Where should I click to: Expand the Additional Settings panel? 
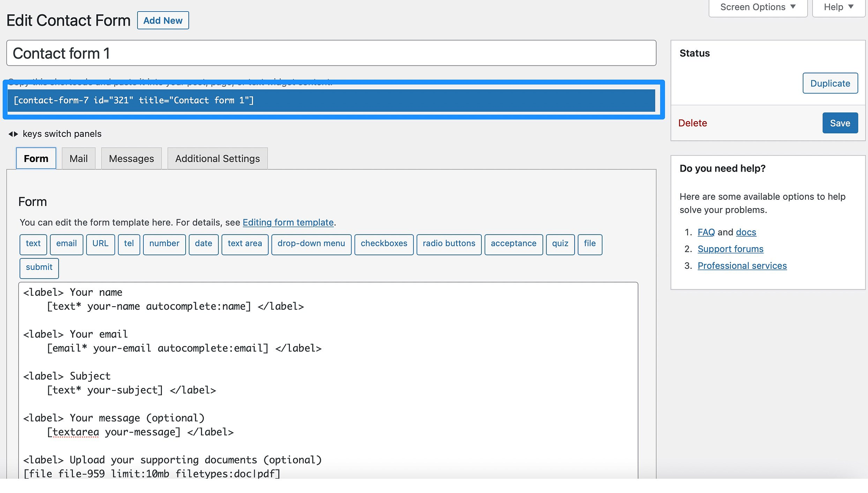pyautogui.click(x=217, y=158)
